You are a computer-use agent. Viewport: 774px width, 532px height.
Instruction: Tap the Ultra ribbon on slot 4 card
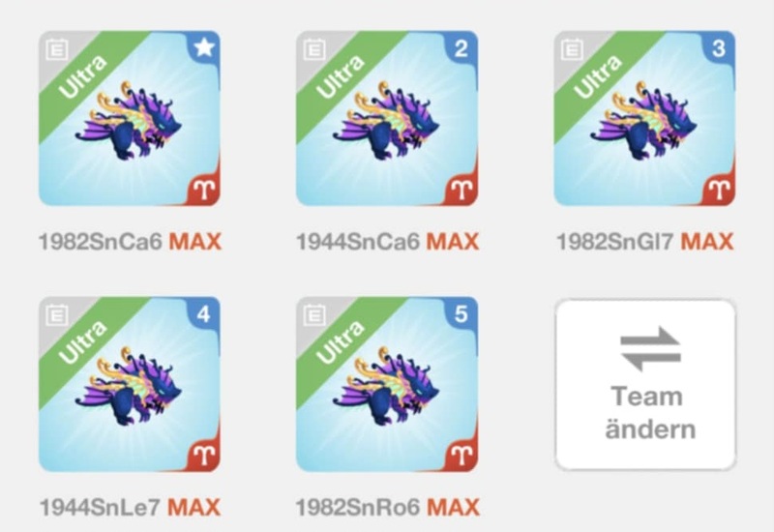point(83,342)
